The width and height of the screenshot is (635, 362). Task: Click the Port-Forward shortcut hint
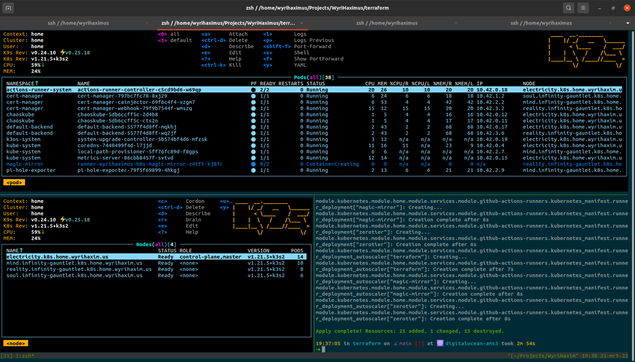312,47
